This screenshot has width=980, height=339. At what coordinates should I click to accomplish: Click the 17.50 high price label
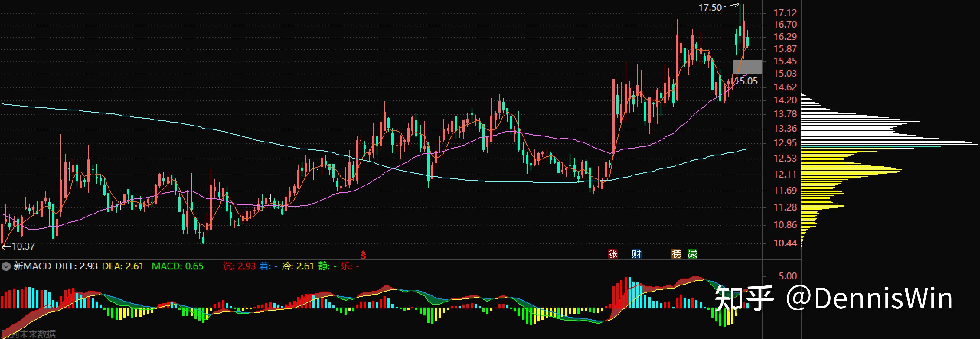(x=710, y=8)
